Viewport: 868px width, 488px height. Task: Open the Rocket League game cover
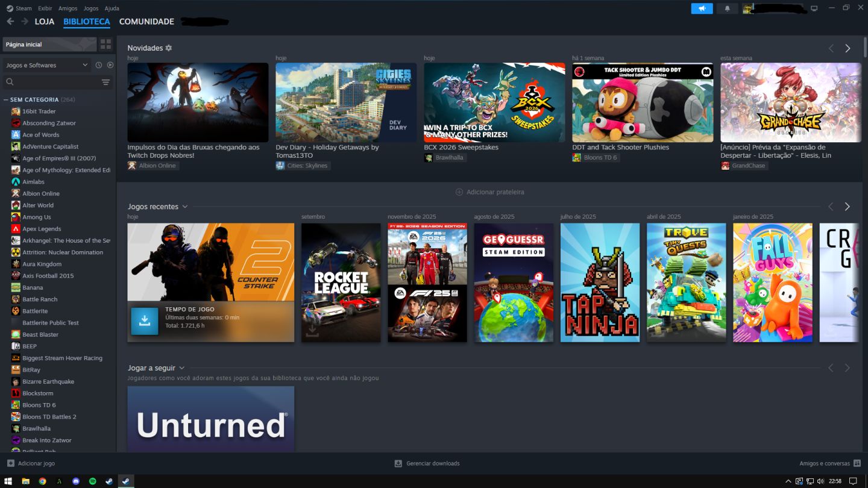tap(341, 283)
